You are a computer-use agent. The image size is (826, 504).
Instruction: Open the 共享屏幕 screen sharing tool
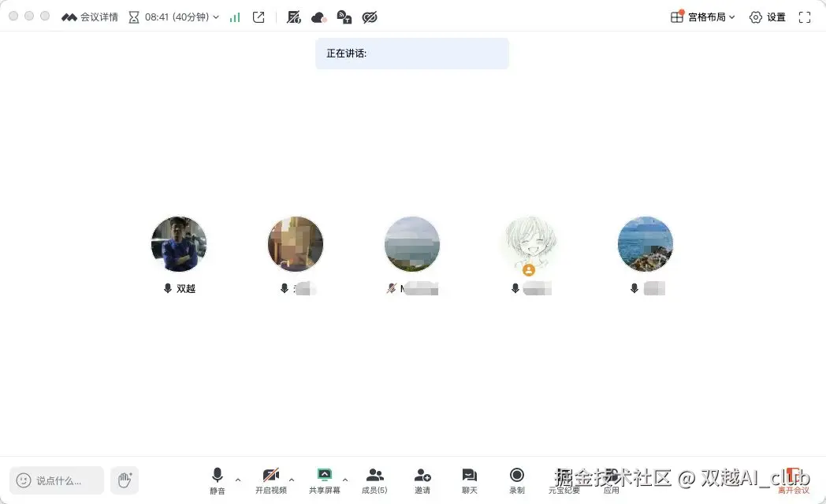click(326, 480)
